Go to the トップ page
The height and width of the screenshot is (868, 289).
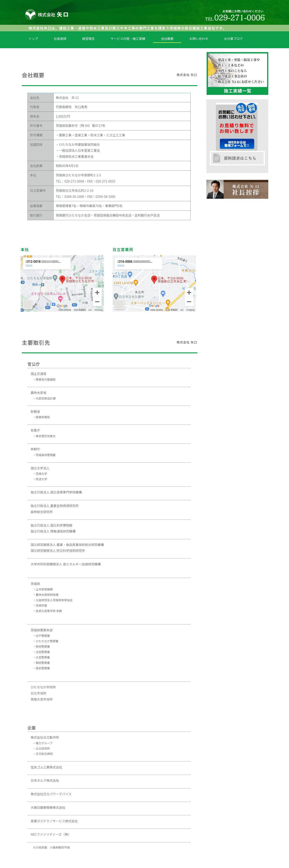33,39
